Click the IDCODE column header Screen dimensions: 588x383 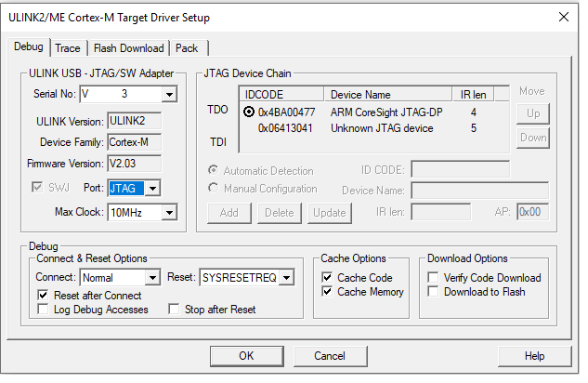(281, 94)
